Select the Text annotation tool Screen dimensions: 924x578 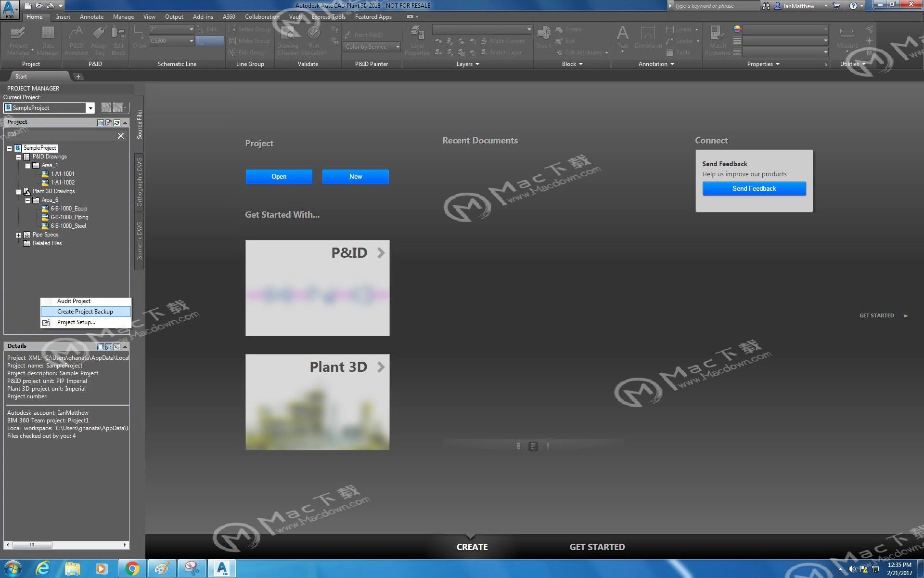623,39
